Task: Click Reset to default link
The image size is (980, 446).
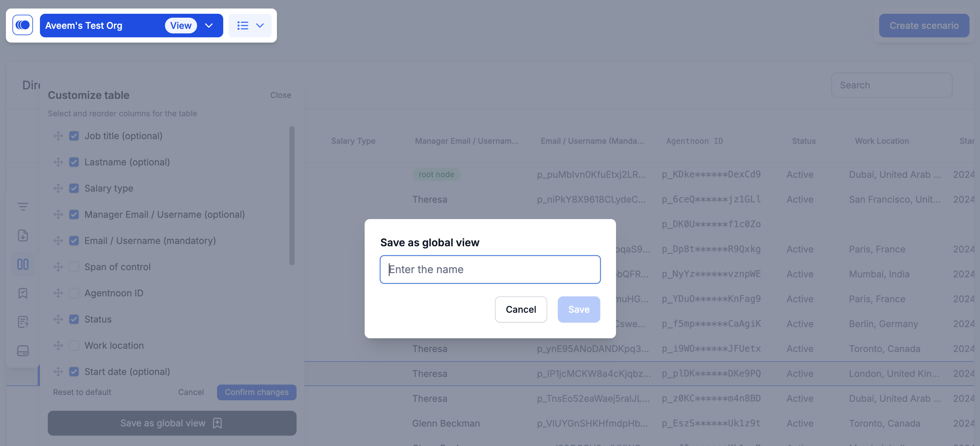Action: (82, 392)
